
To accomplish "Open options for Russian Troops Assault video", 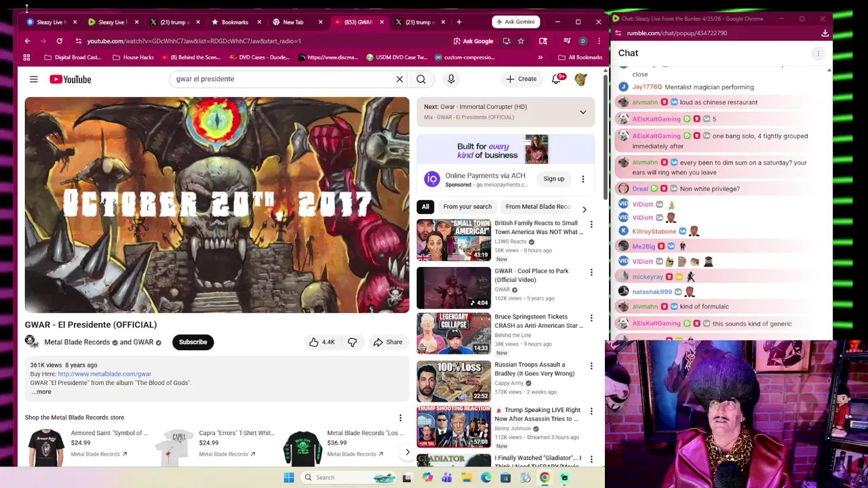I will click(591, 366).
